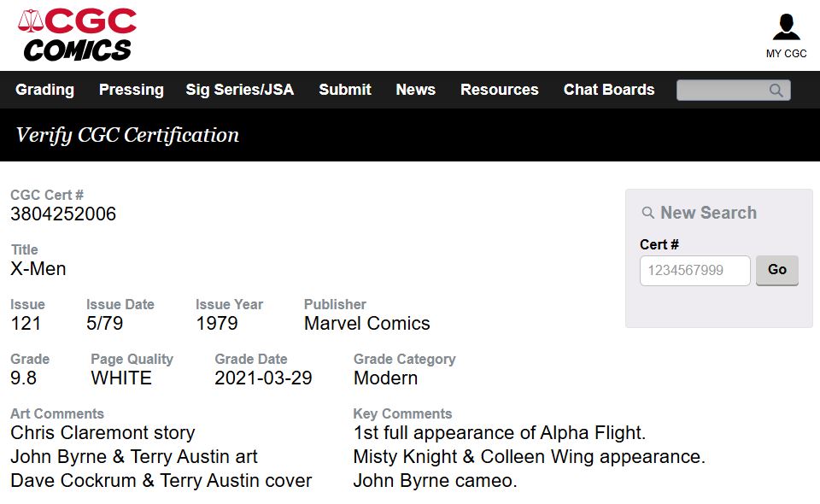Open the My CGC account icon
Viewport: 820px width, 504px height.
point(786,27)
